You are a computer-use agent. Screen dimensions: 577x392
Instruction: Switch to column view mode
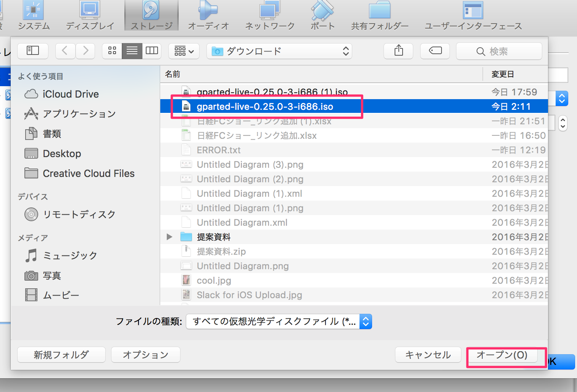click(152, 51)
